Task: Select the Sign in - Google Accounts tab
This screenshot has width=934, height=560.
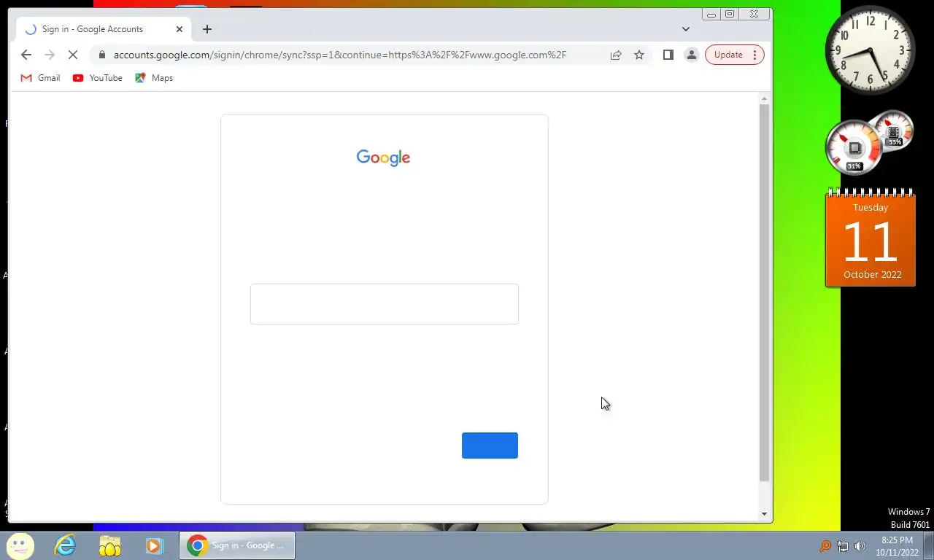Action: click(104, 29)
